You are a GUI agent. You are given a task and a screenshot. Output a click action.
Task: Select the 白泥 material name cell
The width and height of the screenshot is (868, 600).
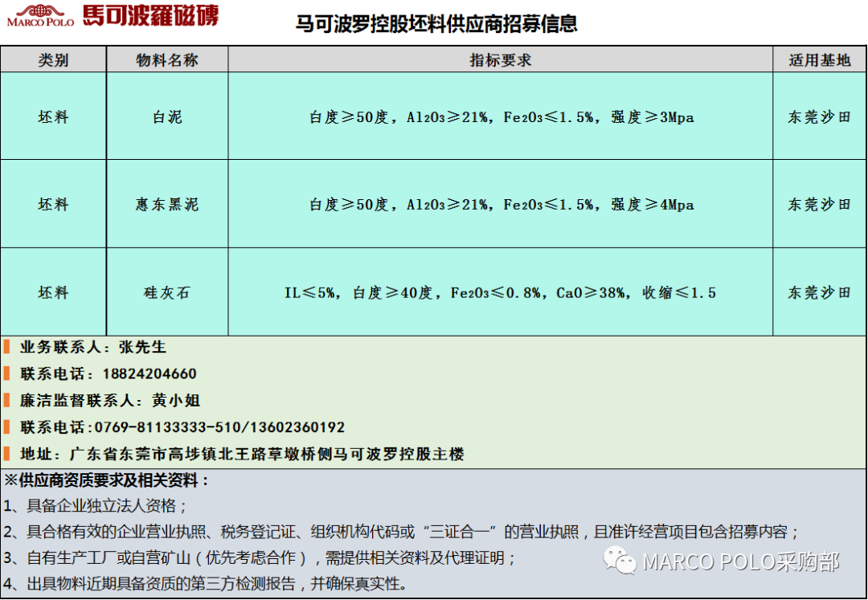click(167, 116)
